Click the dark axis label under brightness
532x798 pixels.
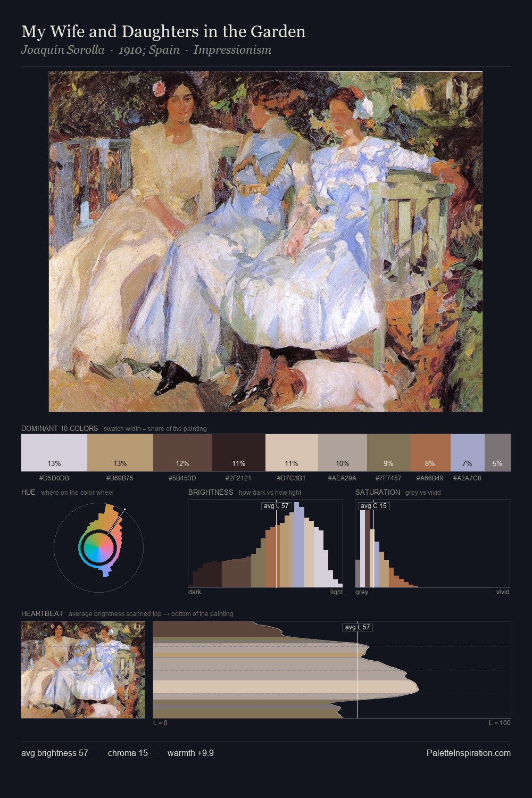click(195, 592)
